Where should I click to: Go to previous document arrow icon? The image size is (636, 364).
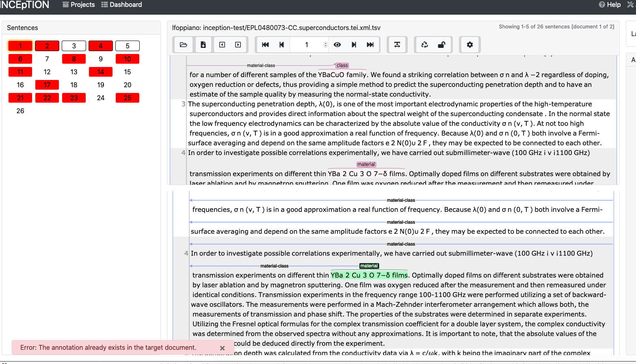222,45
